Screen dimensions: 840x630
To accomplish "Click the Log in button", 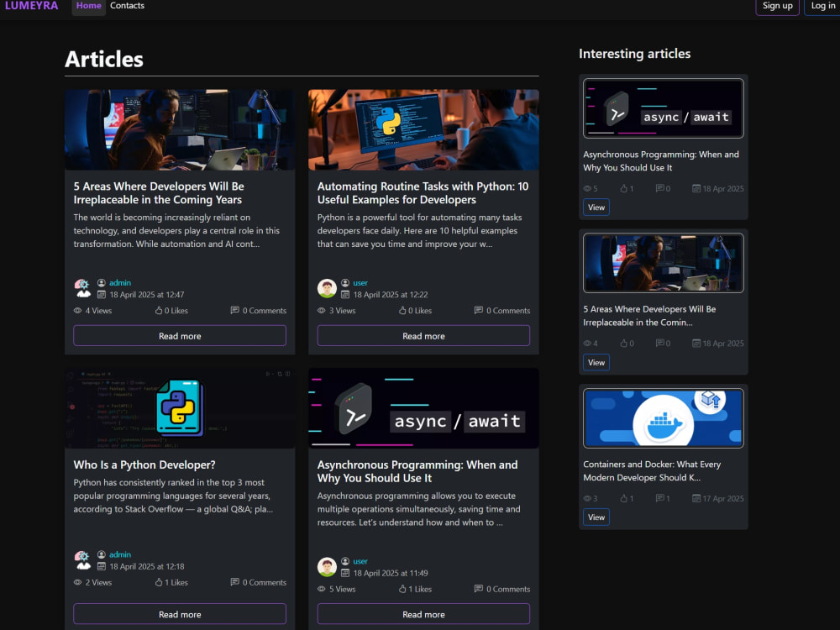I will [x=823, y=6].
